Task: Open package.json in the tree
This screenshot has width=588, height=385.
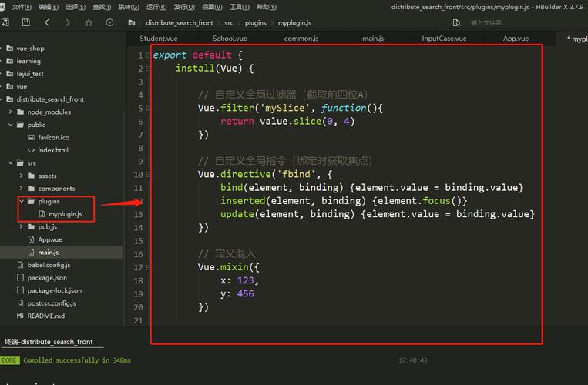Action: pos(47,277)
